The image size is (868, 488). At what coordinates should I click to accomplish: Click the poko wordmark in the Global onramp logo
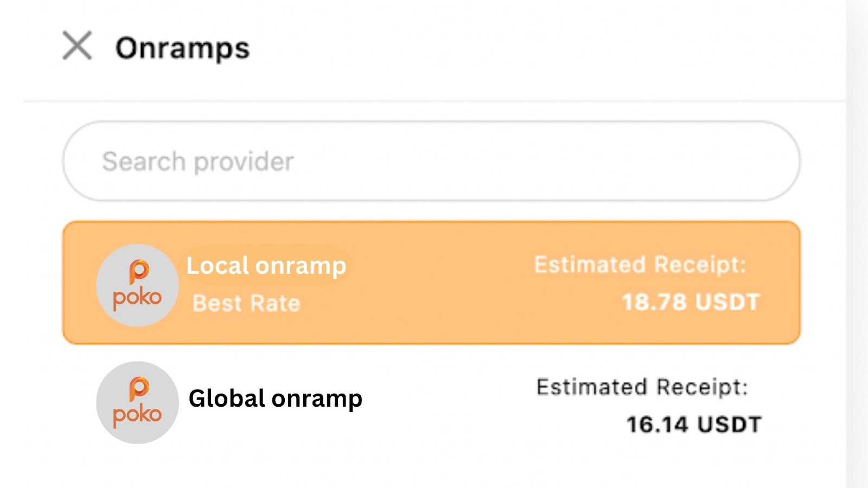(137, 415)
